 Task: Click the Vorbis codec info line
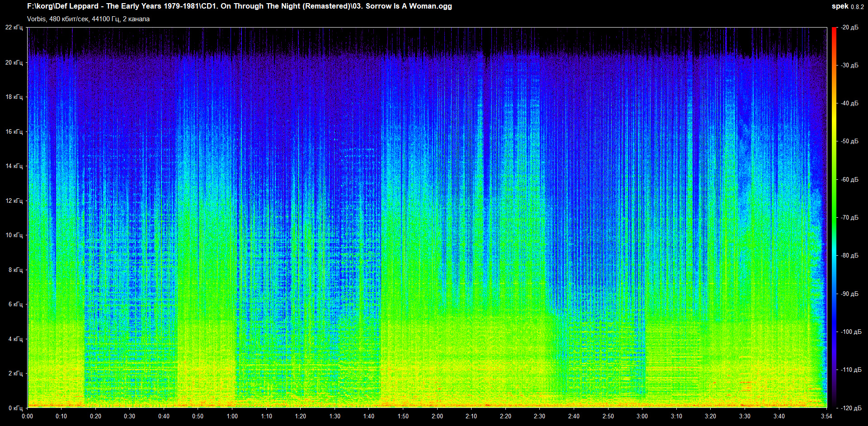pos(88,19)
